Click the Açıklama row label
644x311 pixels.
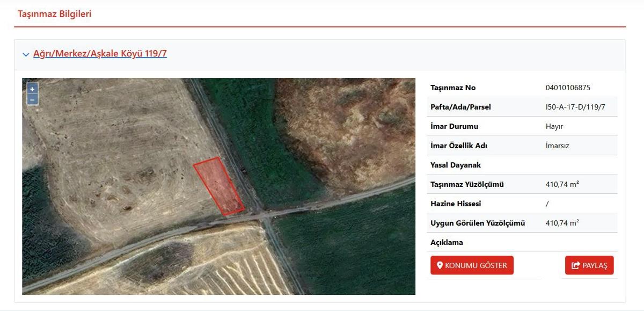[447, 242]
